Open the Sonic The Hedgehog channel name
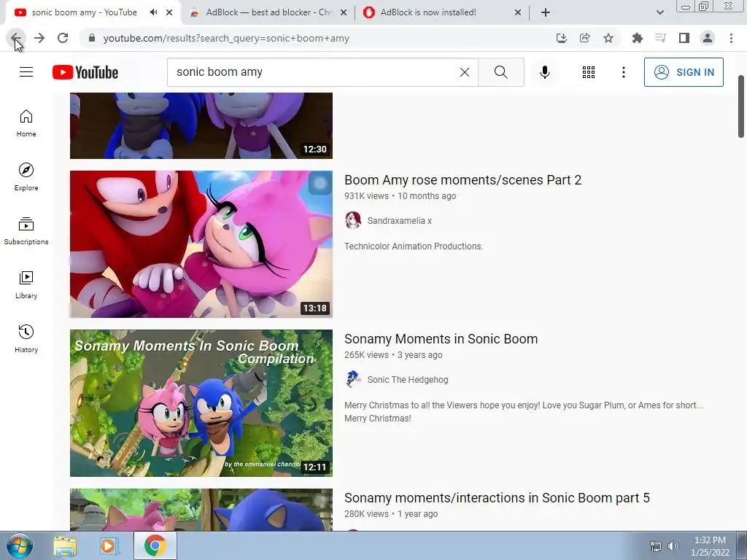This screenshot has width=747, height=560. [408, 379]
